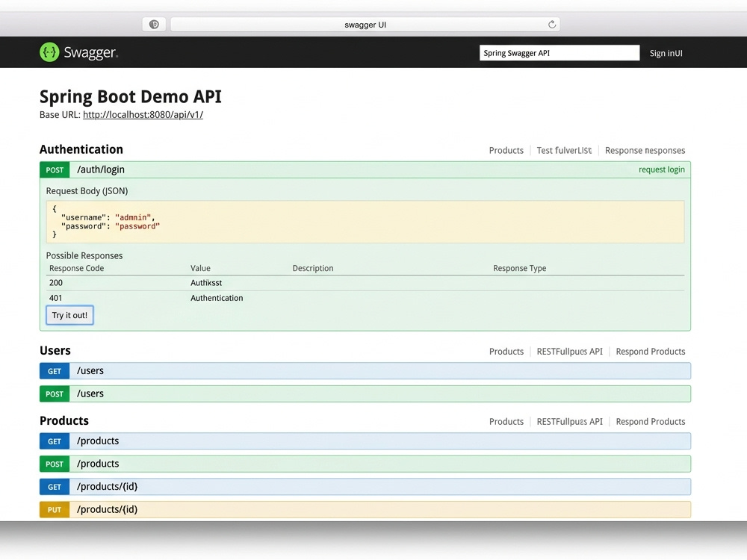
Task: Expand the GET /products operation
Action: (x=365, y=441)
